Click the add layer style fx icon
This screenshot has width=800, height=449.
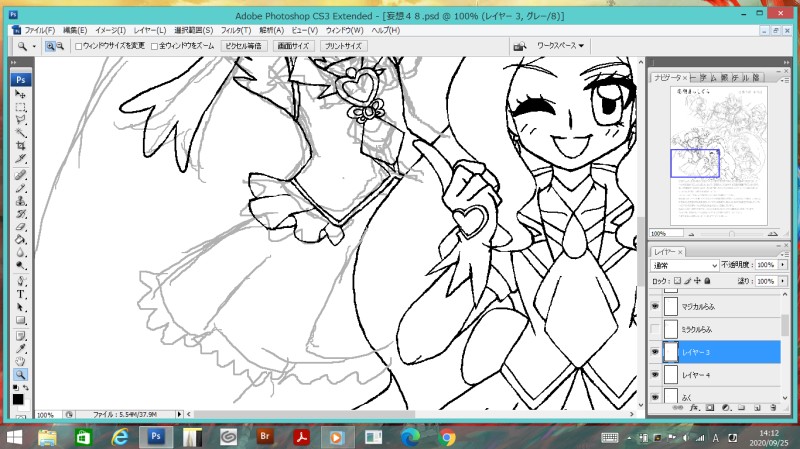pos(694,408)
